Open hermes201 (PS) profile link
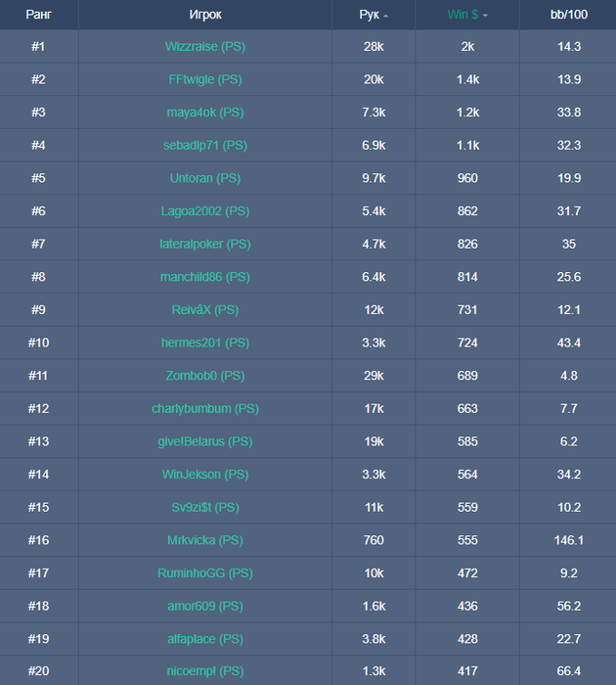Screen dimensions: 616x685 coord(205,342)
